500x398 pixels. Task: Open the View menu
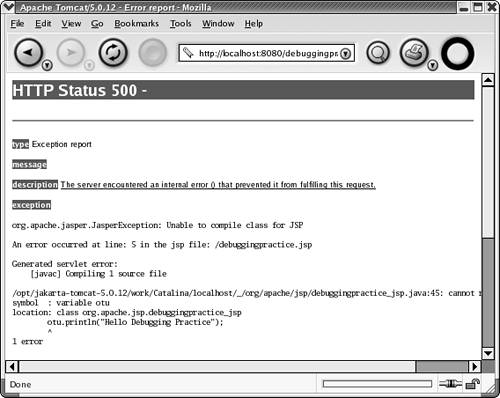click(71, 24)
